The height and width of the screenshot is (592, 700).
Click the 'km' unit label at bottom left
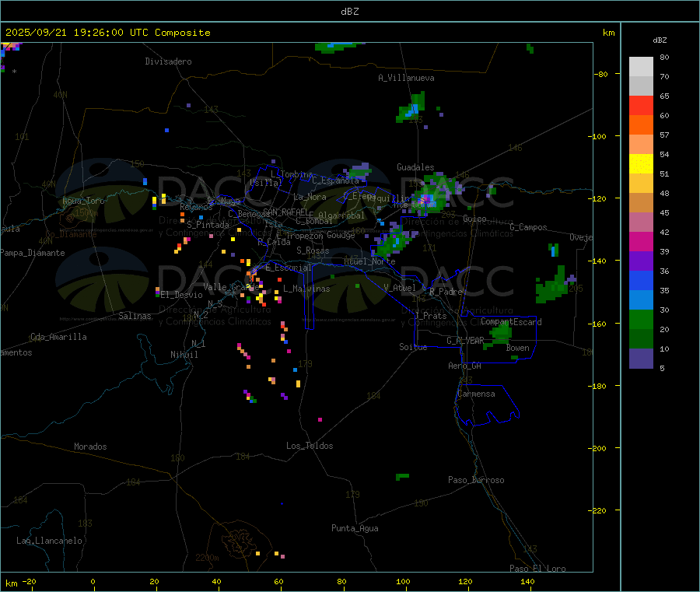pyautogui.click(x=11, y=583)
